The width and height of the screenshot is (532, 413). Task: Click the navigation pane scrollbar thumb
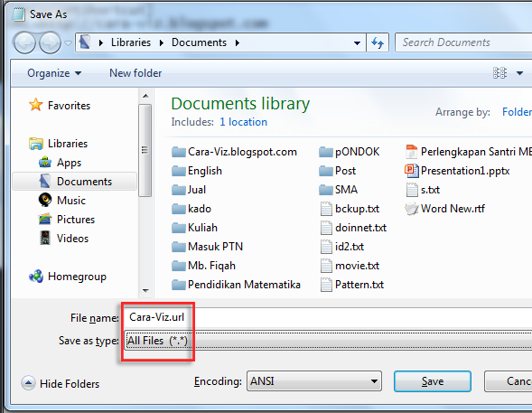point(145,150)
